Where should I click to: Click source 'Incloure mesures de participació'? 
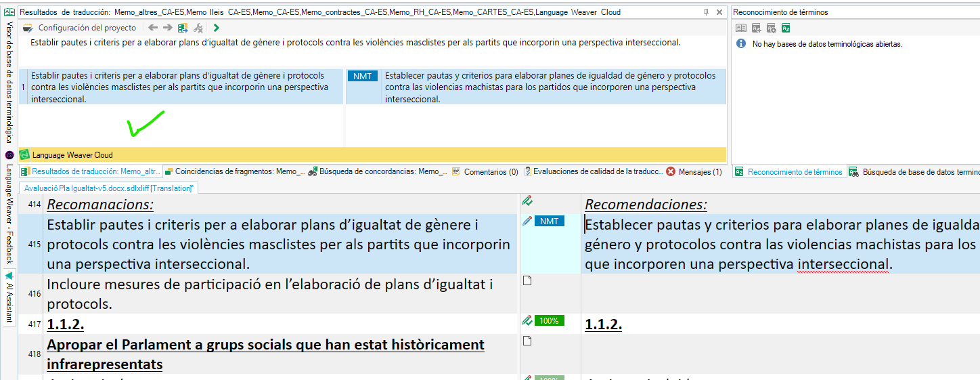269,294
